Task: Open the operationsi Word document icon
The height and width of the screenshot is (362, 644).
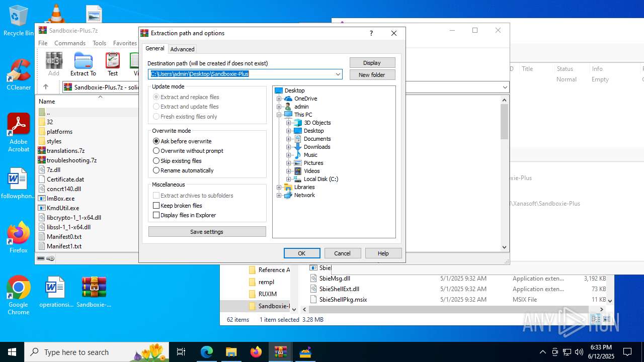Action: click(56, 292)
